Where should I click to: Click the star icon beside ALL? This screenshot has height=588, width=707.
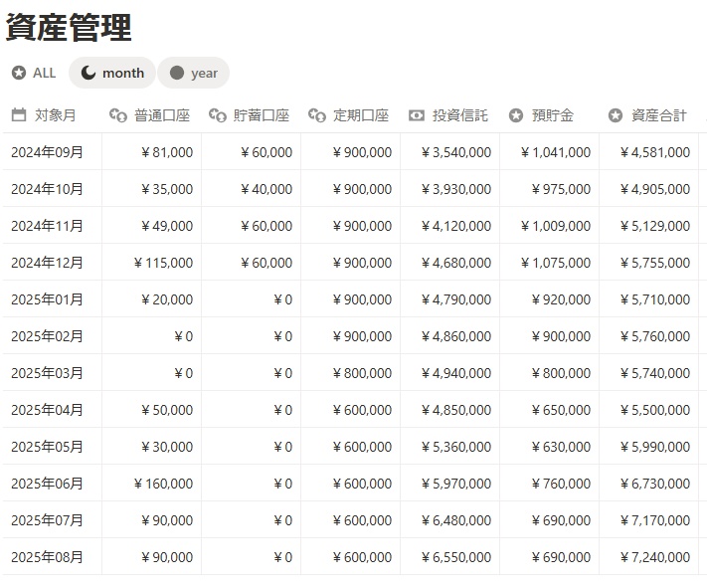19,73
